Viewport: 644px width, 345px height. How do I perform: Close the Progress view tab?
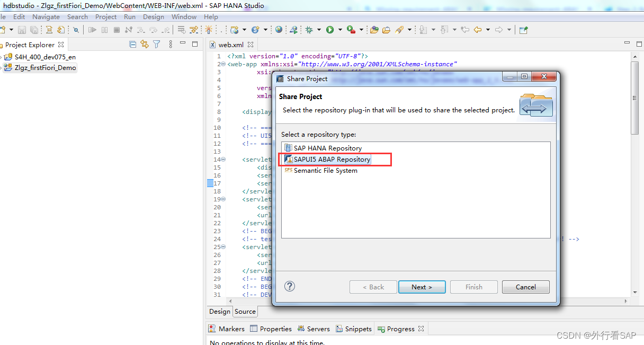421,329
